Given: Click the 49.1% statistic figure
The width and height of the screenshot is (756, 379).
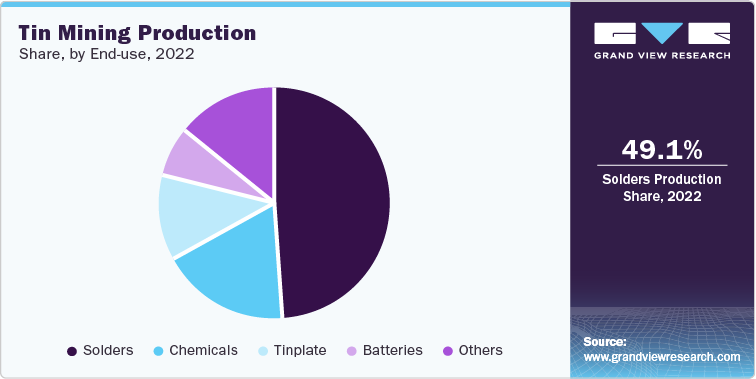Looking at the screenshot, I should point(662,150).
